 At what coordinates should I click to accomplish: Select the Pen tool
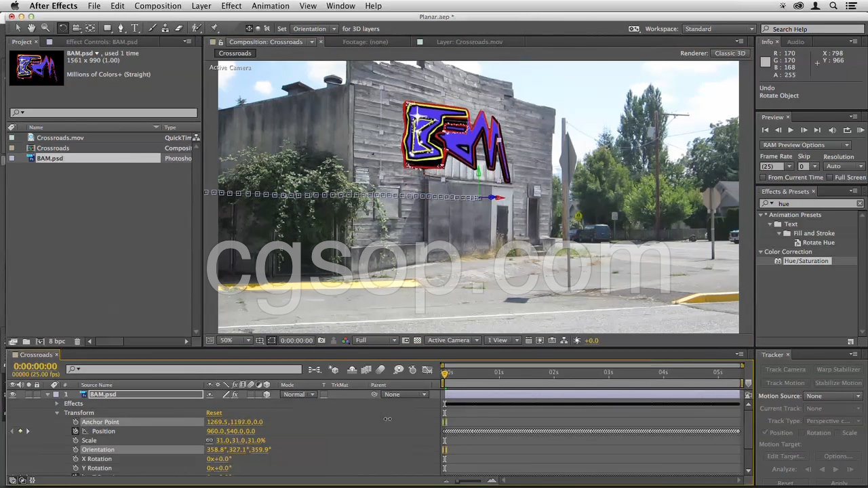[x=121, y=28]
